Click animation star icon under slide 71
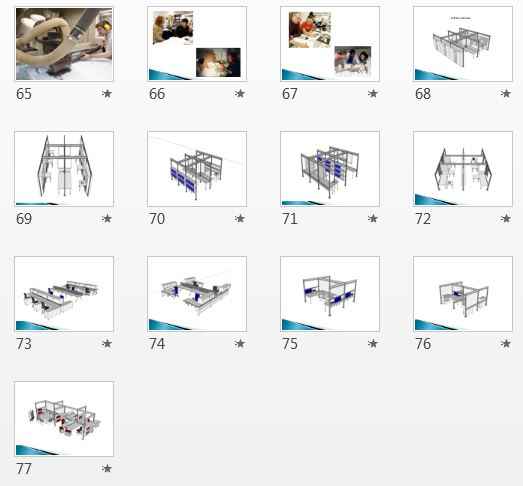The width and height of the screenshot is (523, 486). click(x=373, y=219)
